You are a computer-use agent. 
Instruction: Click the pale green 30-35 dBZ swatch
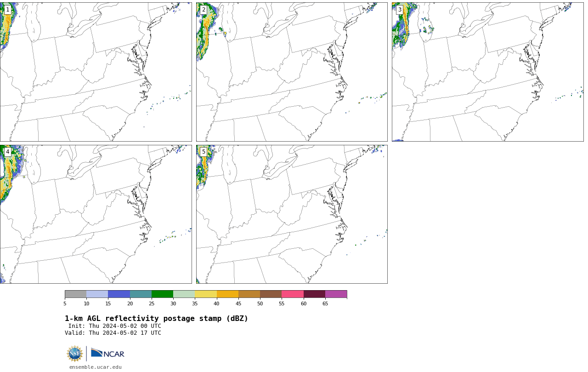point(184,294)
